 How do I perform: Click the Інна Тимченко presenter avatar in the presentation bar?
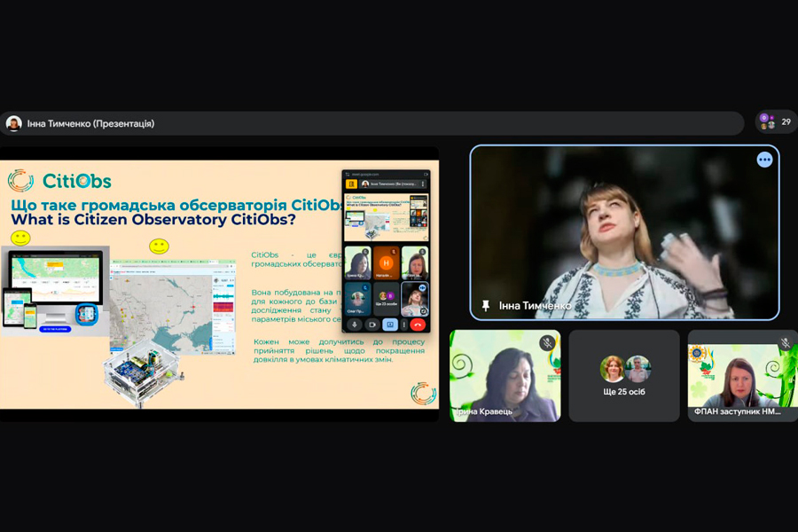13,123
